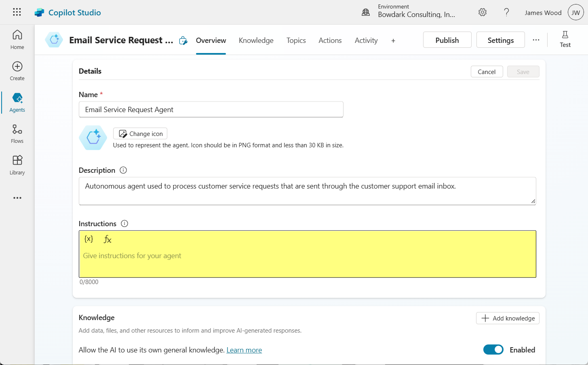This screenshot has width=588, height=365.
Task: Open the JW account avatar
Action: point(576,13)
